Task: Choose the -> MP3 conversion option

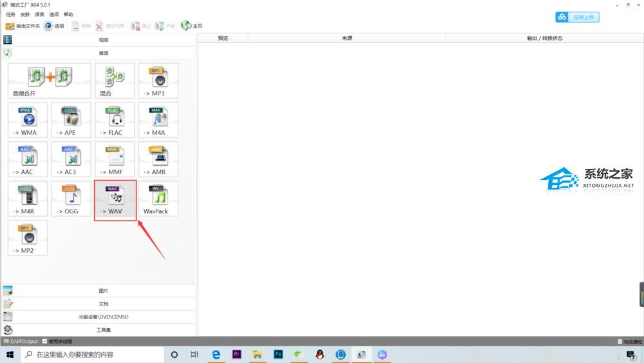Action: (158, 81)
